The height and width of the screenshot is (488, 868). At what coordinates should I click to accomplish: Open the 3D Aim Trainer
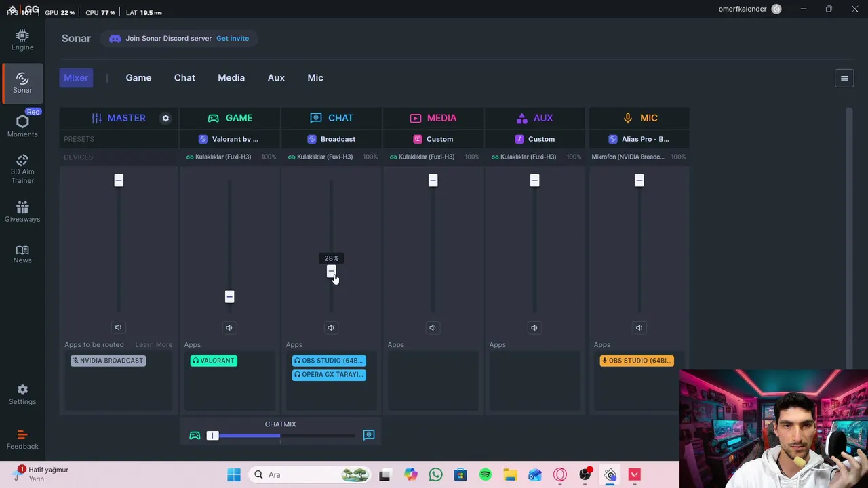(22, 169)
